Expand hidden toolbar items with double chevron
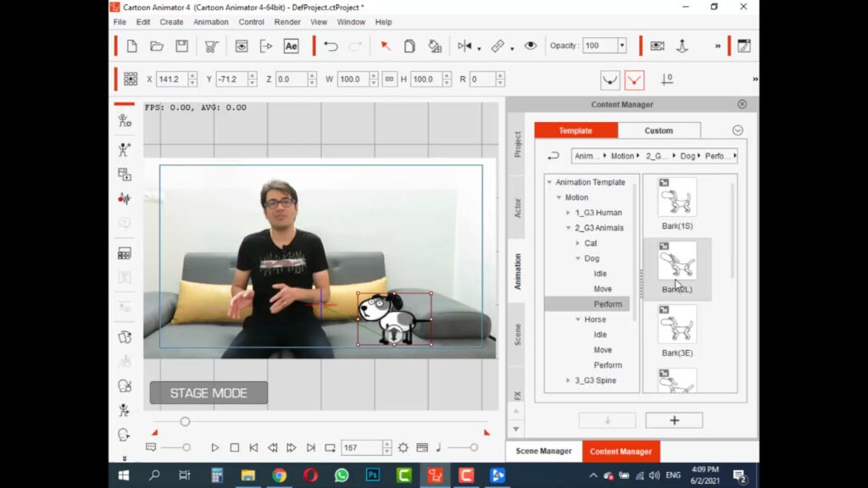This screenshot has height=488, width=868. click(718, 47)
